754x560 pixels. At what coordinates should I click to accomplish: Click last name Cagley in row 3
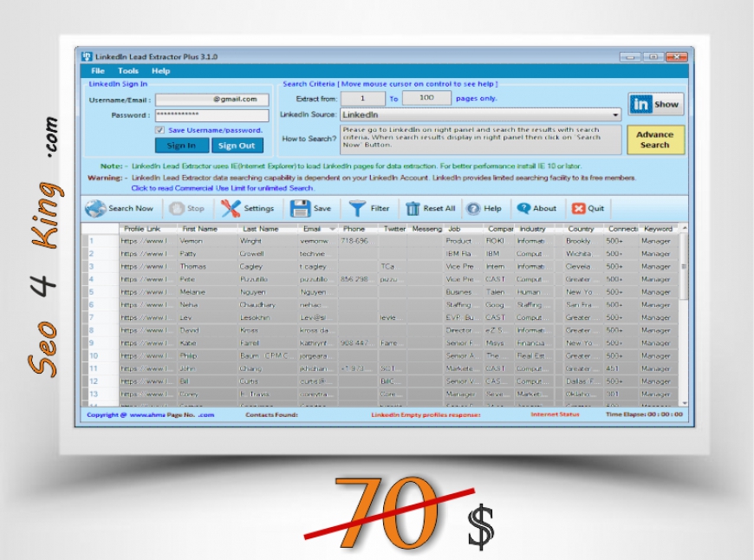[x=251, y=266]
